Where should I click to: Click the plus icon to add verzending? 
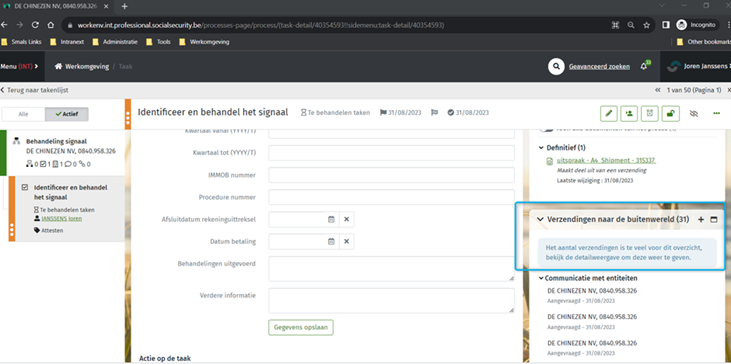[701, 219]
